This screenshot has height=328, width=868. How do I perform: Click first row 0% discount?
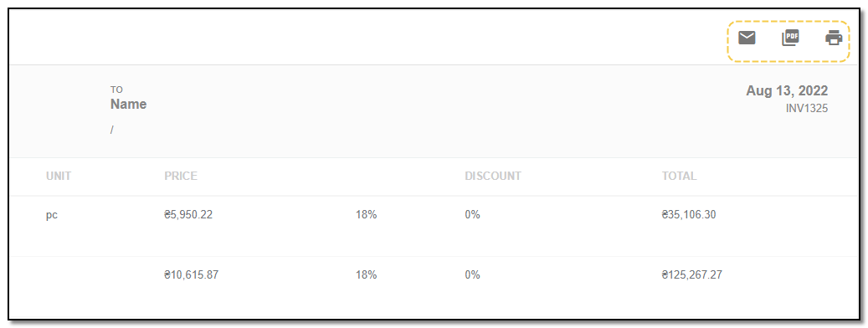[472, 214]
